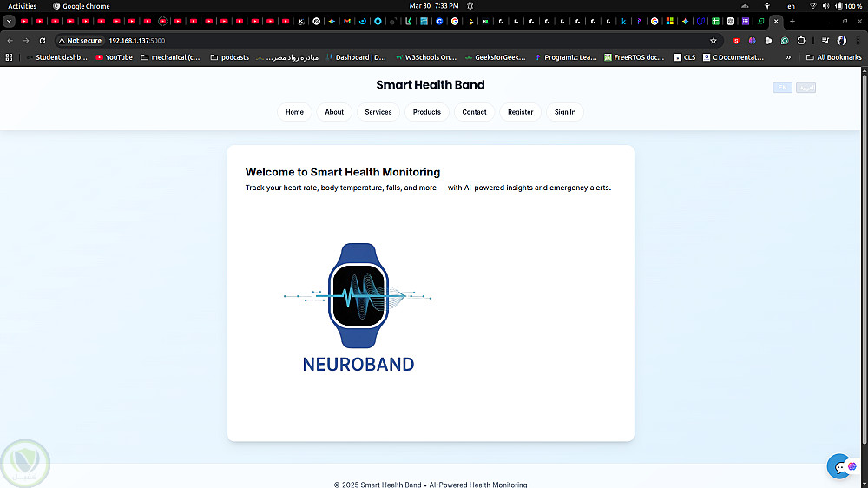The height and width of the screenshot is (488, 868).
Task: Open a new tab with the plus button
Action: pos(792,21)
